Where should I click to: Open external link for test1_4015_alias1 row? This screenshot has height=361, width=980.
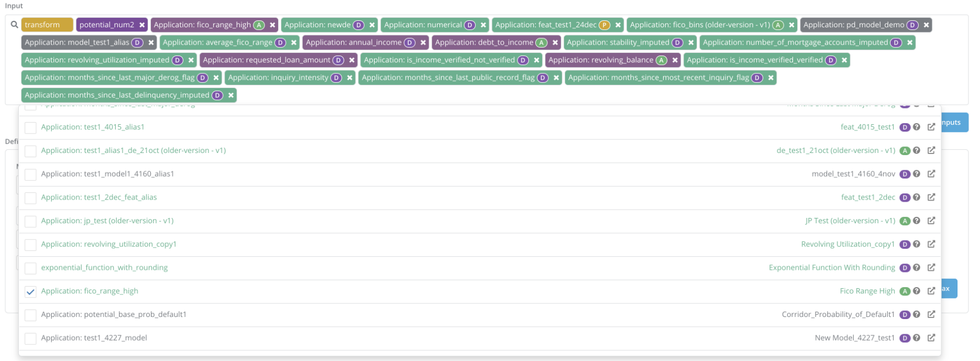[931, 127]
